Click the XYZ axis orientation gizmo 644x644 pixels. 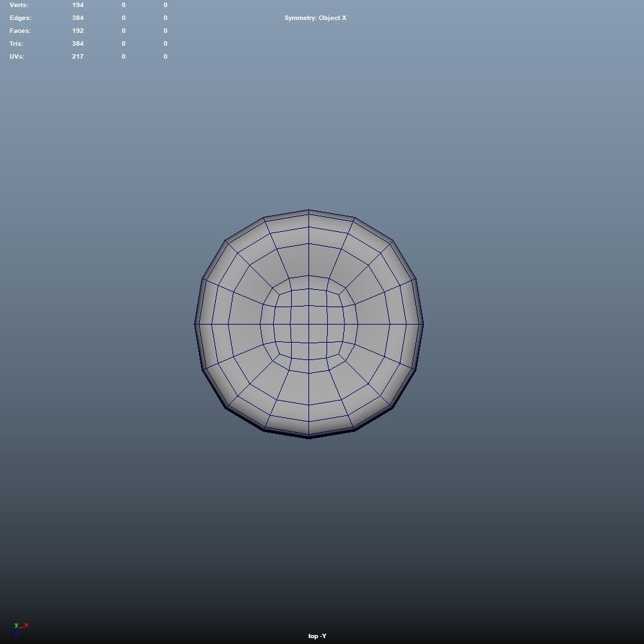21,629
